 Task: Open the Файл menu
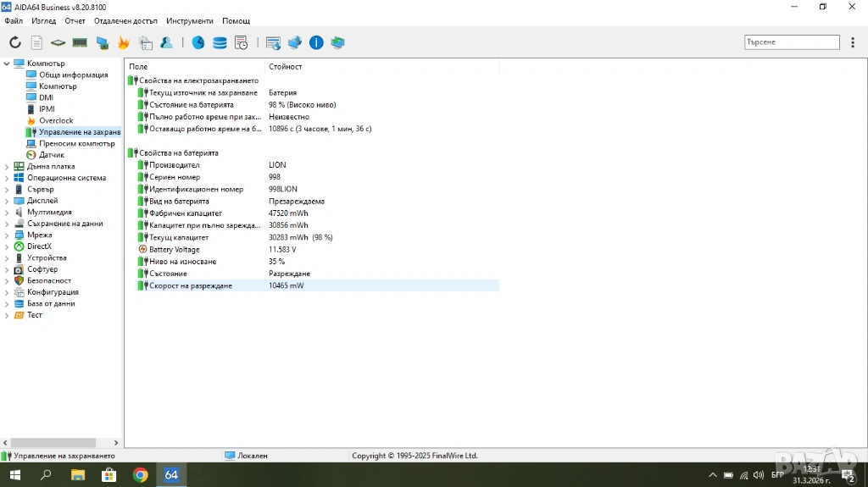(x=14, y=20)
